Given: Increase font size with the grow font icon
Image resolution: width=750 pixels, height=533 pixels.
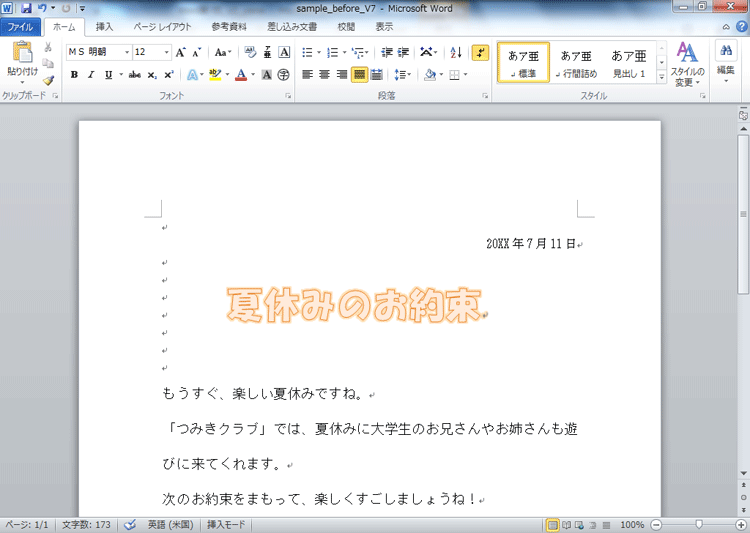Looking at the screenshot, I should click(180, 52).
